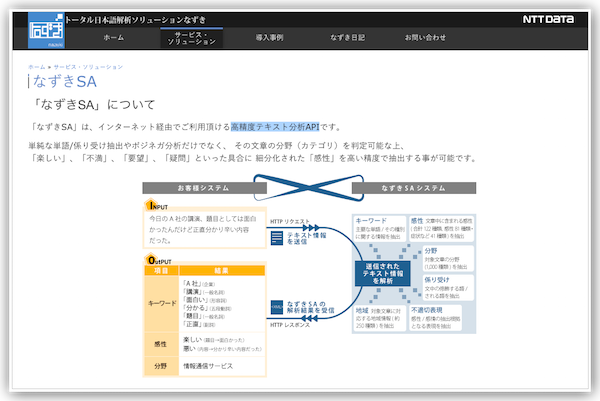
Task: Open the ホーム menu item
Action: 114,37
